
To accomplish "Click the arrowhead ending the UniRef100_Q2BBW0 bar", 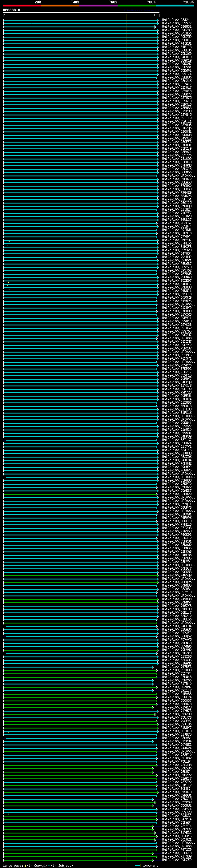I will (157, 78).
